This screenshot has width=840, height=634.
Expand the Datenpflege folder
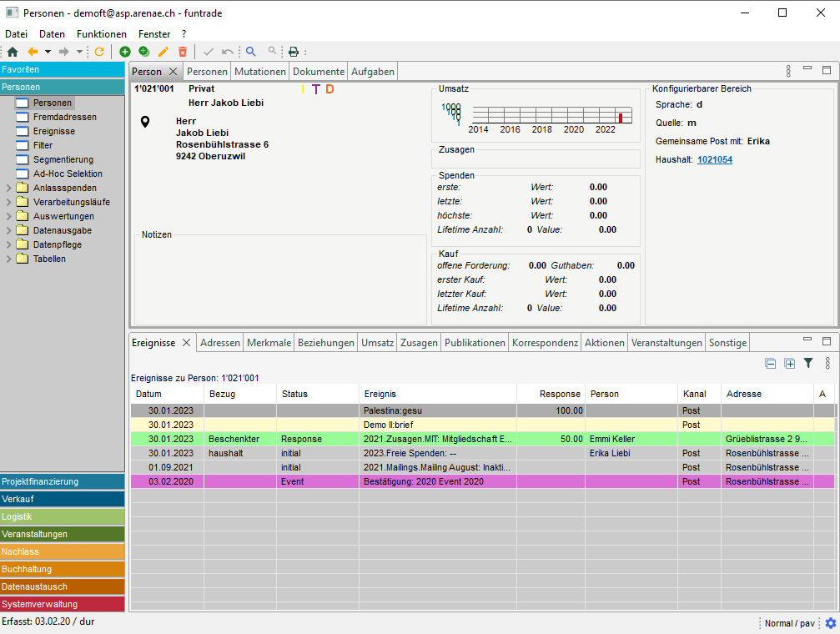[x=9, y=244]
